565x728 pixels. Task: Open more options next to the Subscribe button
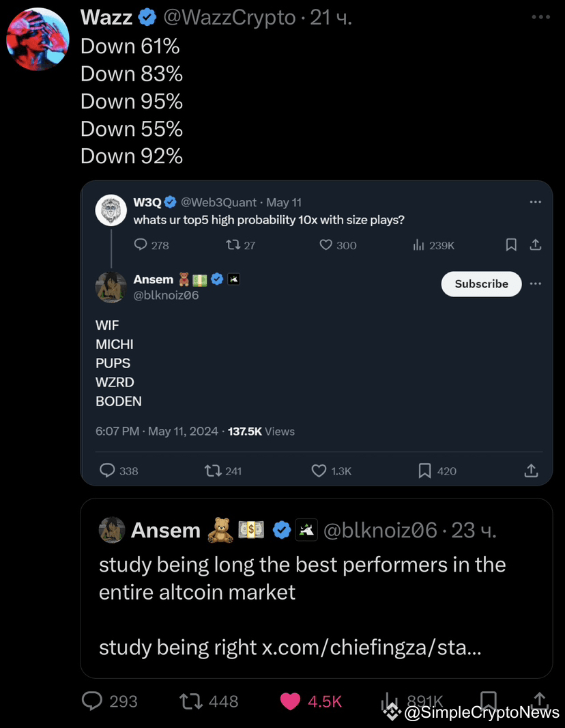pos(536,284)
